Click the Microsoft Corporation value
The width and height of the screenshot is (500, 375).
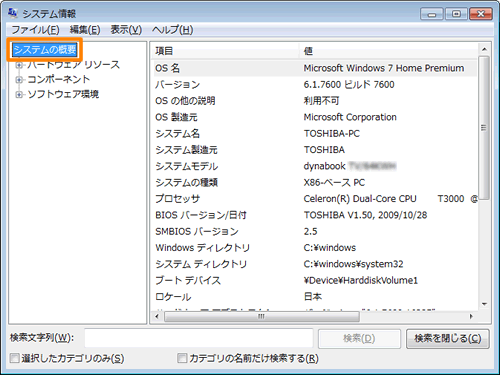click(x=350, y=117)
